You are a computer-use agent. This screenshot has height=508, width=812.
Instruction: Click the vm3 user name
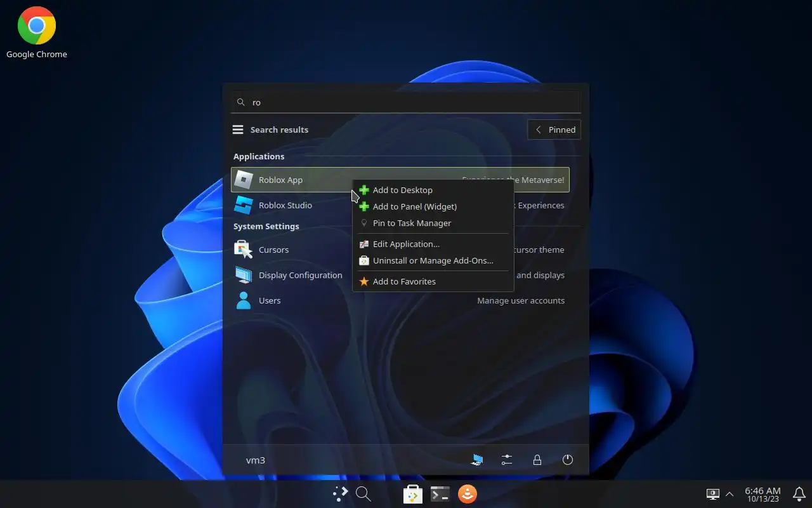[256, 460]
